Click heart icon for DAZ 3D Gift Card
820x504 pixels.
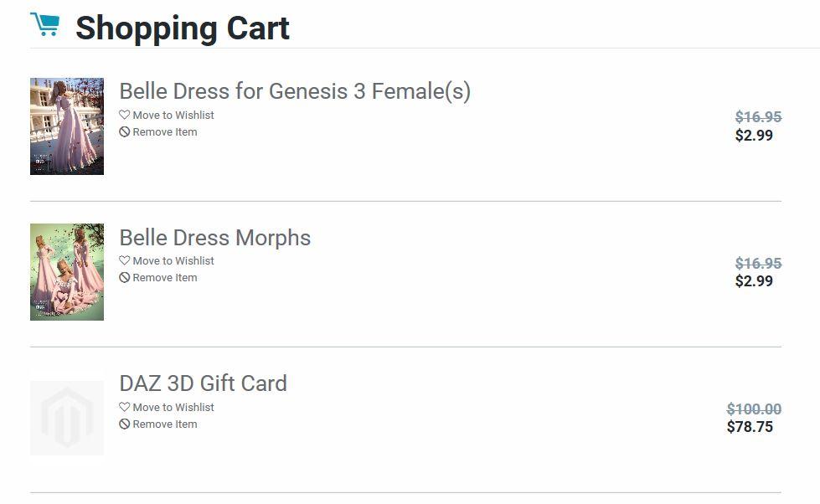pyautogui.click(x=125, y=407)
